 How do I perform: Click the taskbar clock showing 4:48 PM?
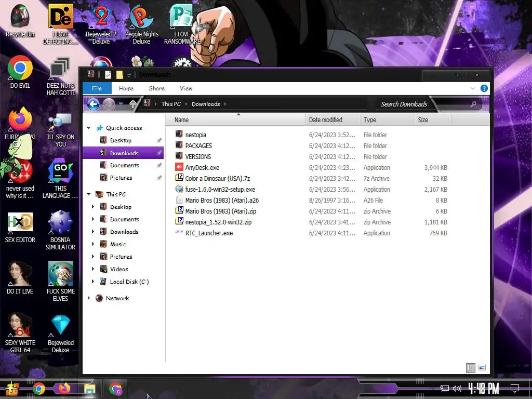click(484, 389)
